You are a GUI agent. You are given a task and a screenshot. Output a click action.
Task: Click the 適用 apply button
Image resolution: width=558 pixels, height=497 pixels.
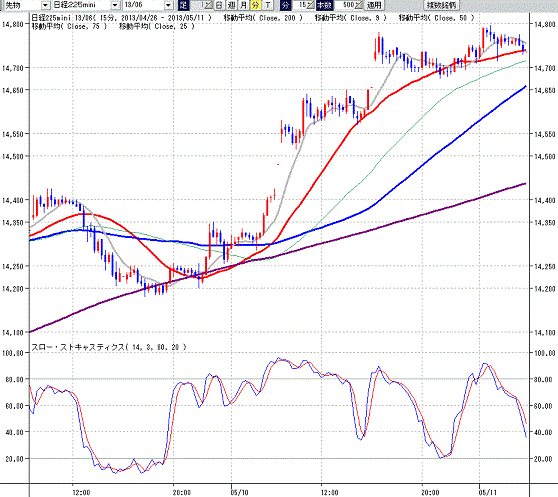[374, 5]
